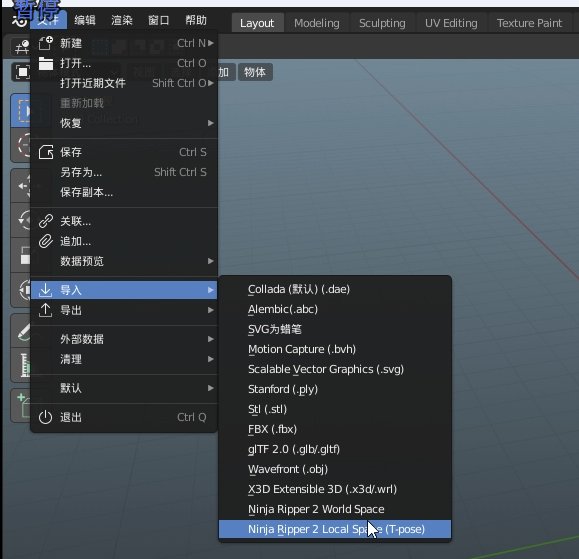Choose 保存副本... menu entry
The height and width of the screenshot is (559, 579).
click(124, 192)
